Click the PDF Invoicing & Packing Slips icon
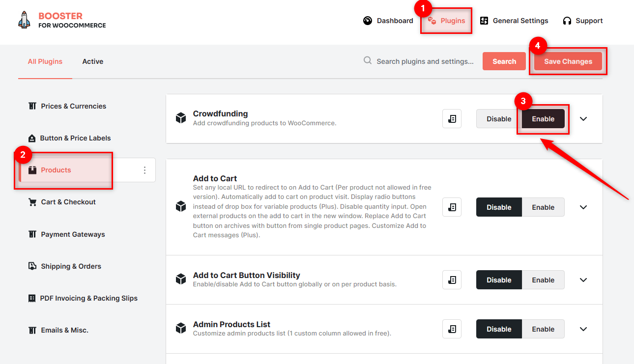Viewport: 634px width, 364px height. pyautogui.click(x=32, y=298)
